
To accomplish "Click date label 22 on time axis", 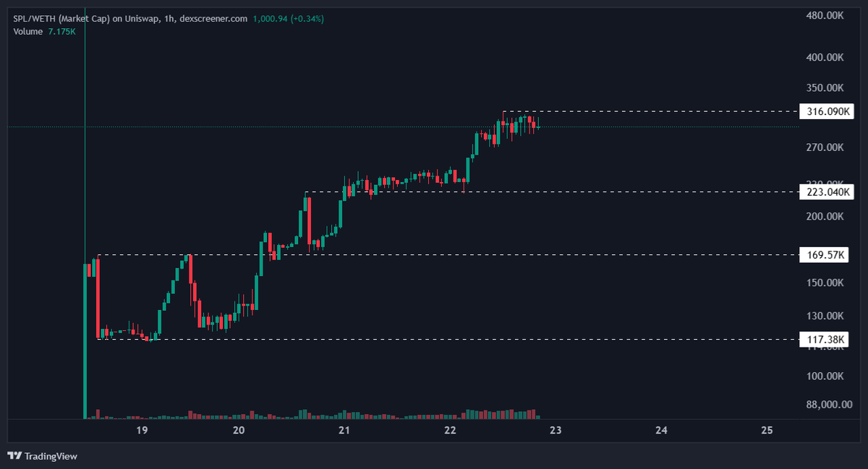I will [x=450, y=431].
